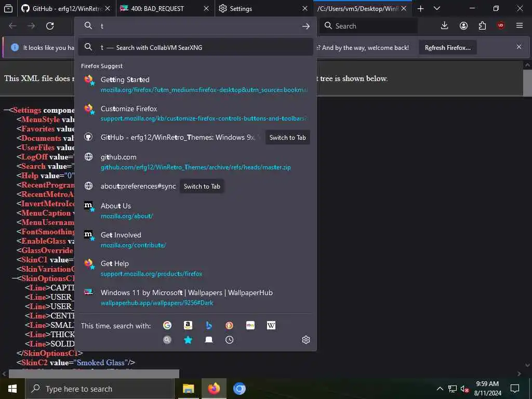This screenshot has height=399, width=532.
Task: Search this time with DuckDuckGo
Action: coord(229,325)
